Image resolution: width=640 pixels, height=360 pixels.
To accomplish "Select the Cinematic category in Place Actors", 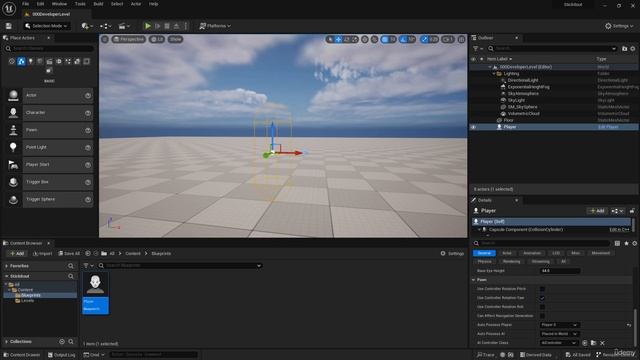I will click(49, 61).
